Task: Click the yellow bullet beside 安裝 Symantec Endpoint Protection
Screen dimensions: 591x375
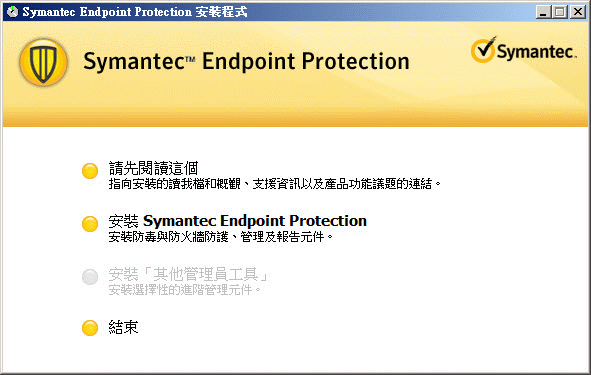Action: 90,224
